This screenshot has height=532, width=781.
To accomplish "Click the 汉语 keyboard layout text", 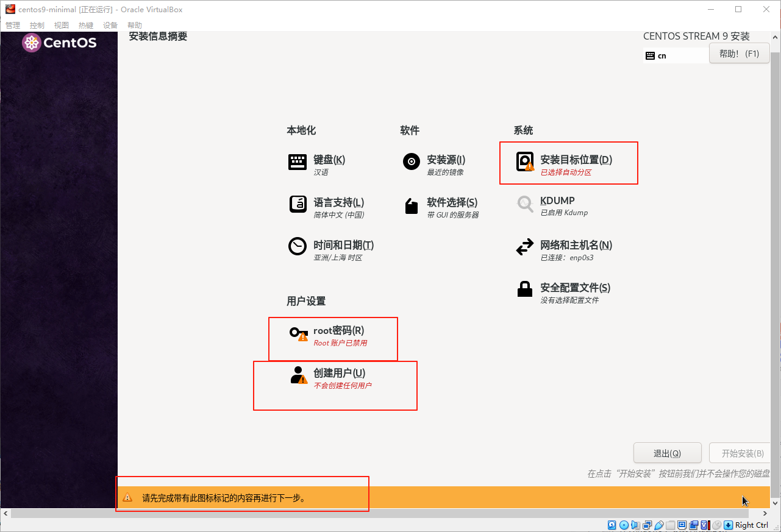I will pyautogui.click(x=321, y=172).
